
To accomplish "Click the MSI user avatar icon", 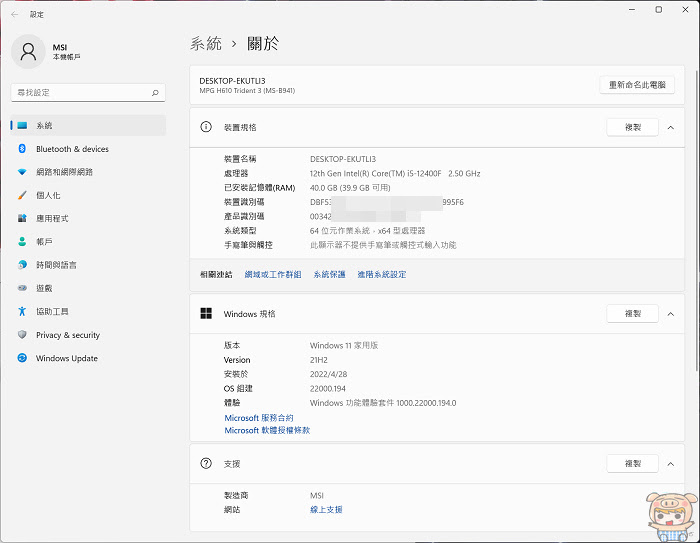I will pos(28,52).
